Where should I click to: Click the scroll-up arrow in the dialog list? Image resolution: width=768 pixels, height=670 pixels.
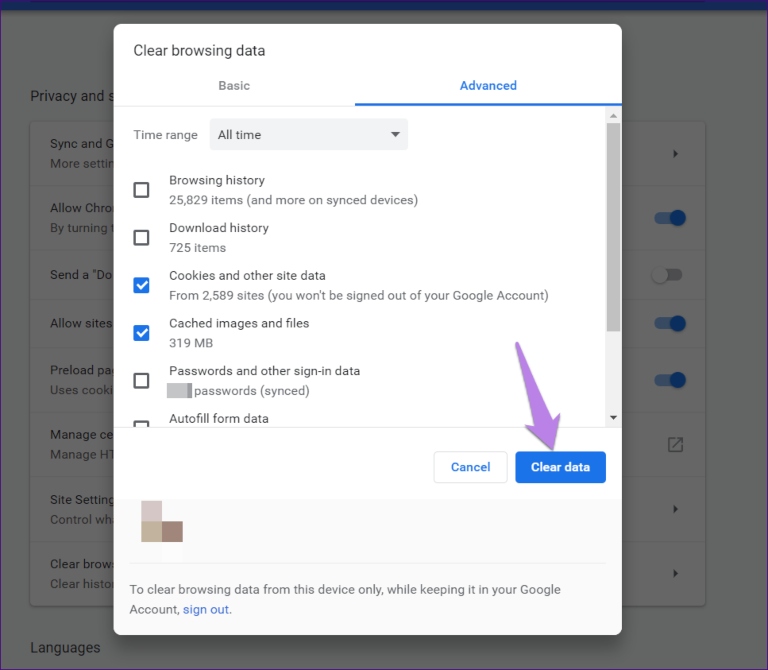(613, 116)
